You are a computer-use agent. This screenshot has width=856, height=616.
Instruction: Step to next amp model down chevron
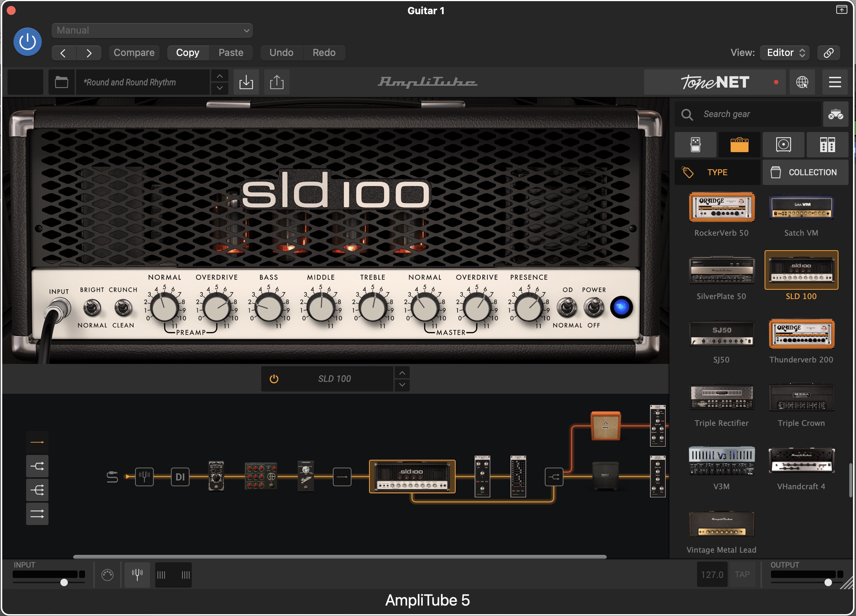click(x=402, y=385)
